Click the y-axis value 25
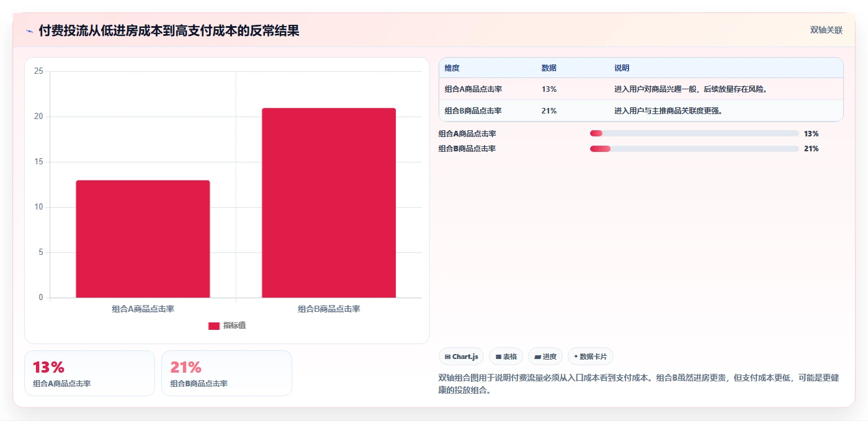The width and height of the screenshot is (868, 421). 38,71
